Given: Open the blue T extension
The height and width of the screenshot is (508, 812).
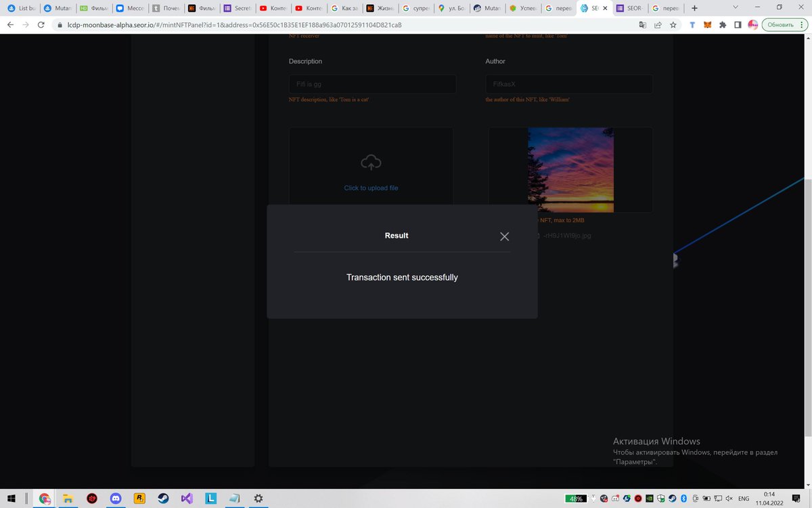Looking at the screenshot, I should (693, 24).
